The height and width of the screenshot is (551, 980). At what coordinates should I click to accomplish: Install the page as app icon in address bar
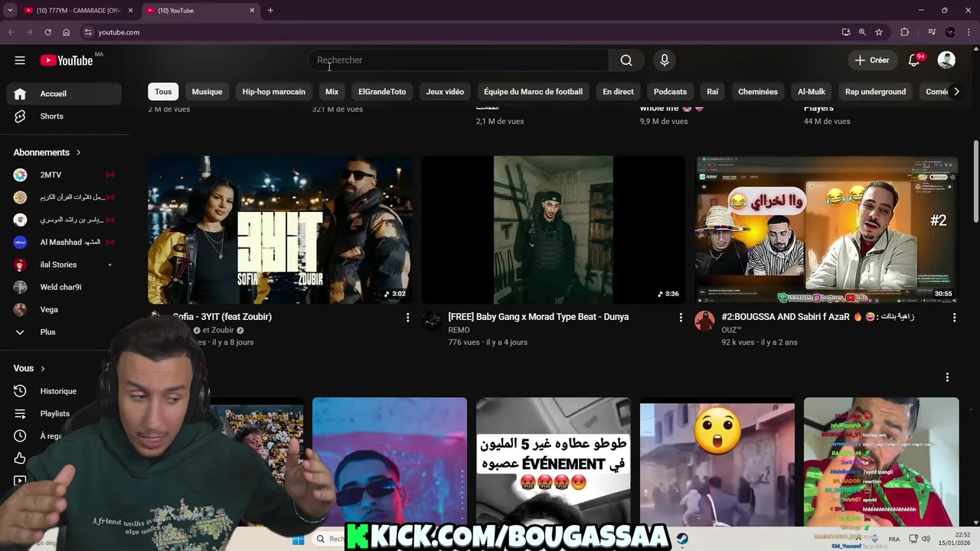[845, 32]
